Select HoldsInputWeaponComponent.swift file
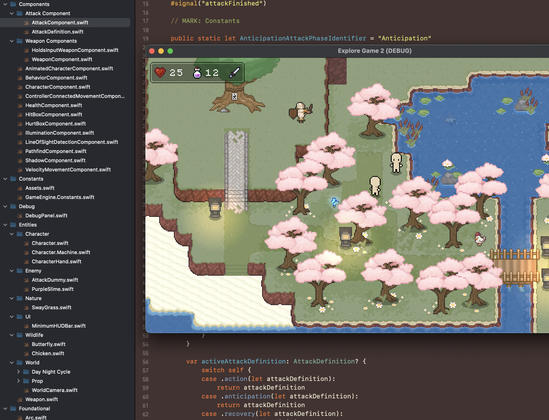The height and width of the screenshot is (420, 549). [75, 50]
